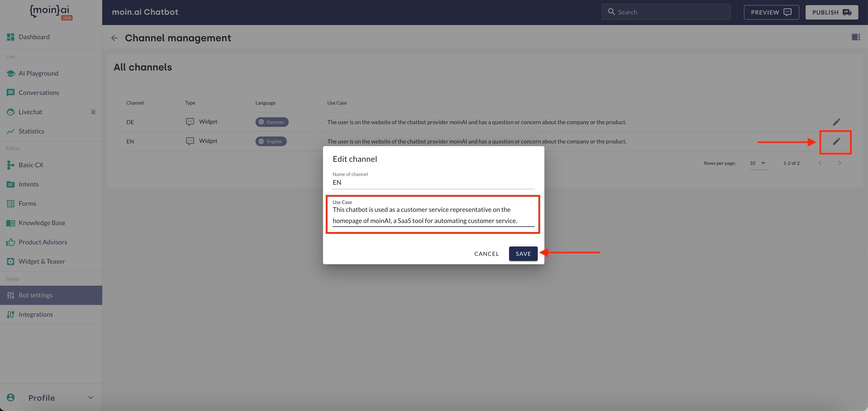Click the Intents card icon

[11, 184]
